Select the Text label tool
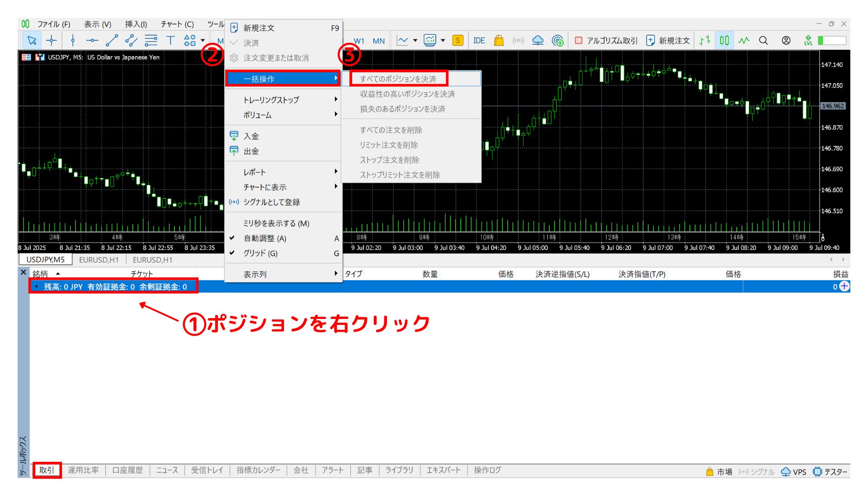 (170, 40)
